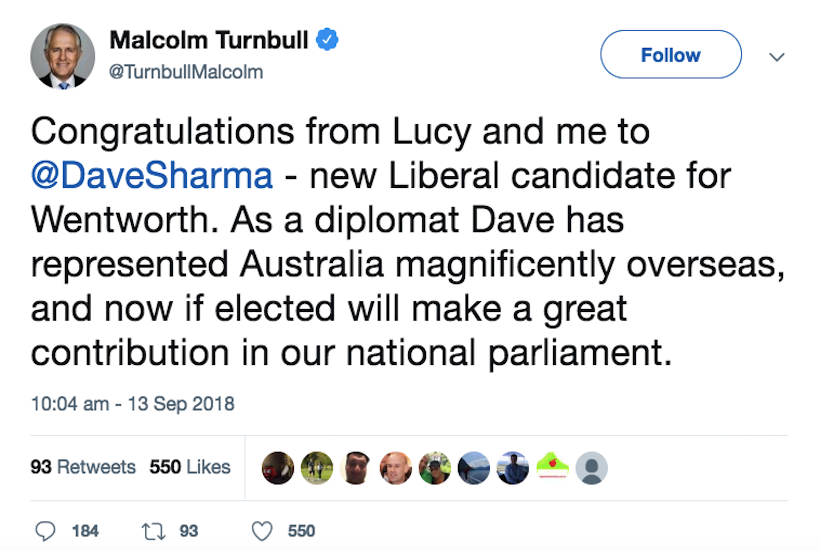Screen dimensions: 820x550
Task: Click the lake scenery liker avatar
Action: (x=474, y=468)
